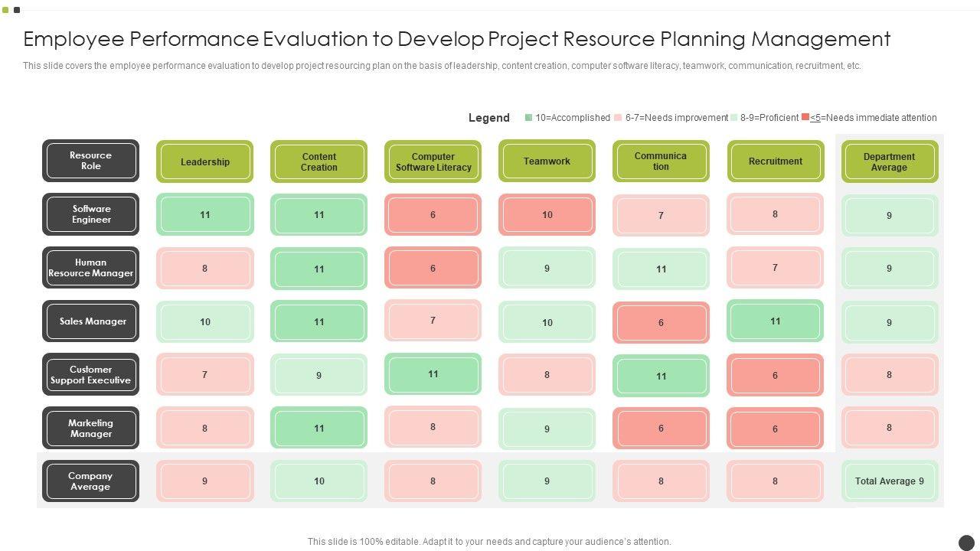Screen dimensions: 980x551
Task: Click the Customer Support Executive role box
Action: coord(91,375)
